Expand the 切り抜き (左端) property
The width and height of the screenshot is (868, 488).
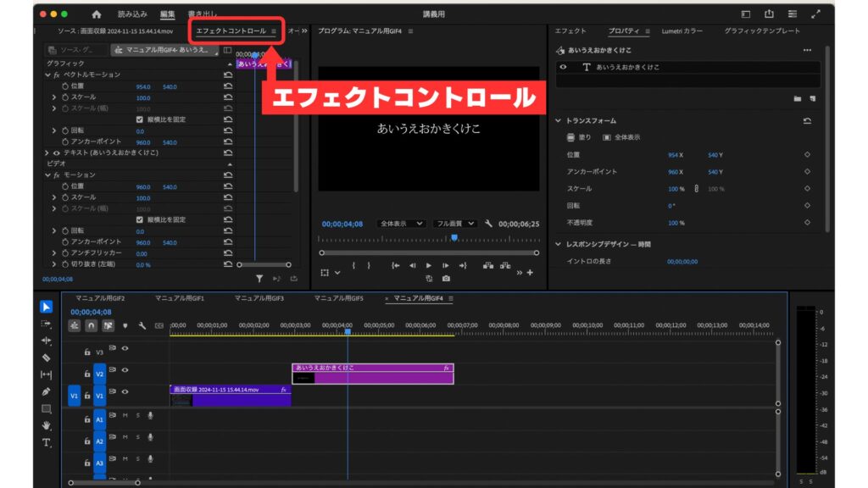pos(54,264)
